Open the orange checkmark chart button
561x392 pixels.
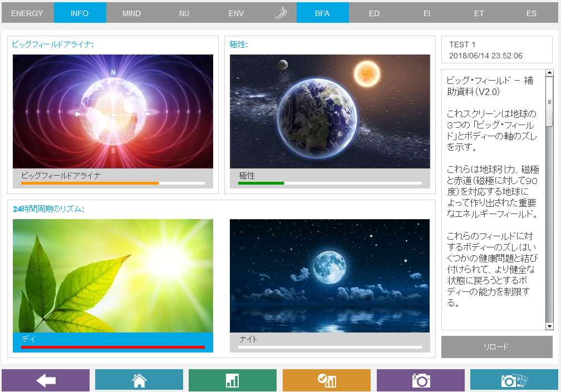point(327,380)
